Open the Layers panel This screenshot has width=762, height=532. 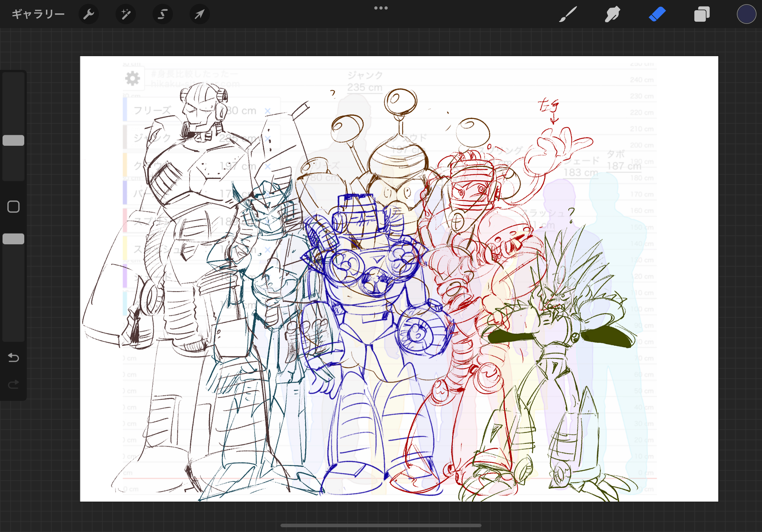[x=702, y=14]
